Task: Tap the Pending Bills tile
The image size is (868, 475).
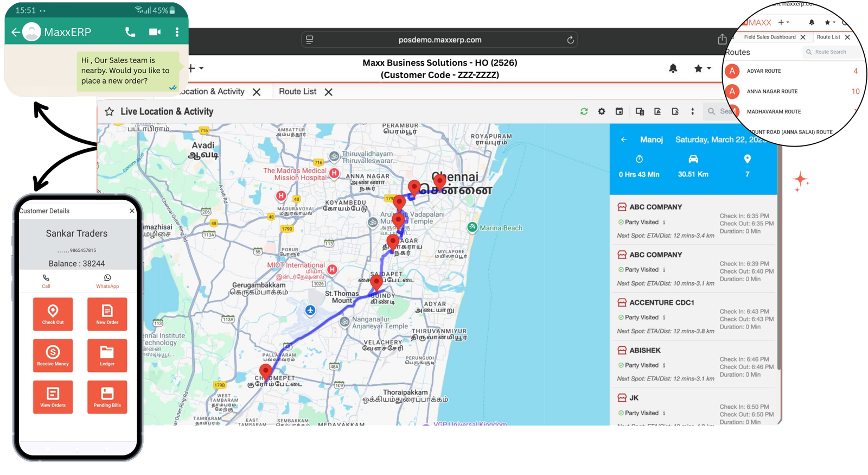Action: pyautogui.click(x=107, y=397)
